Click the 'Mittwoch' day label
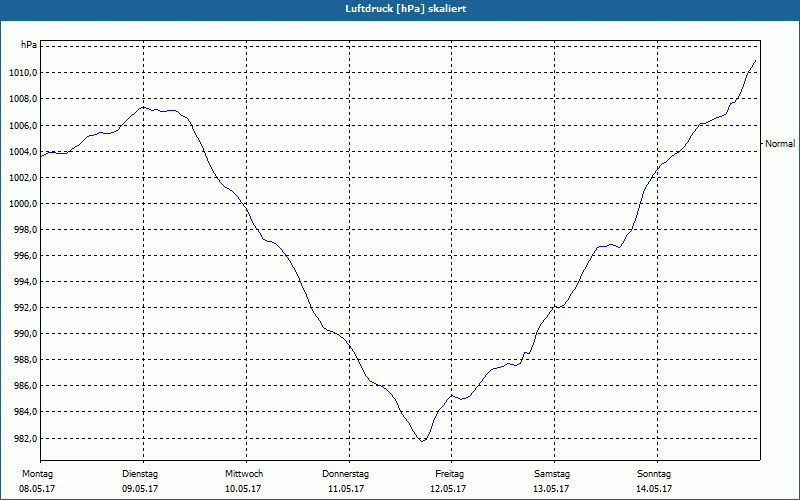The height and width of the screenshot is (500, 800). click(x=244, y=474)
